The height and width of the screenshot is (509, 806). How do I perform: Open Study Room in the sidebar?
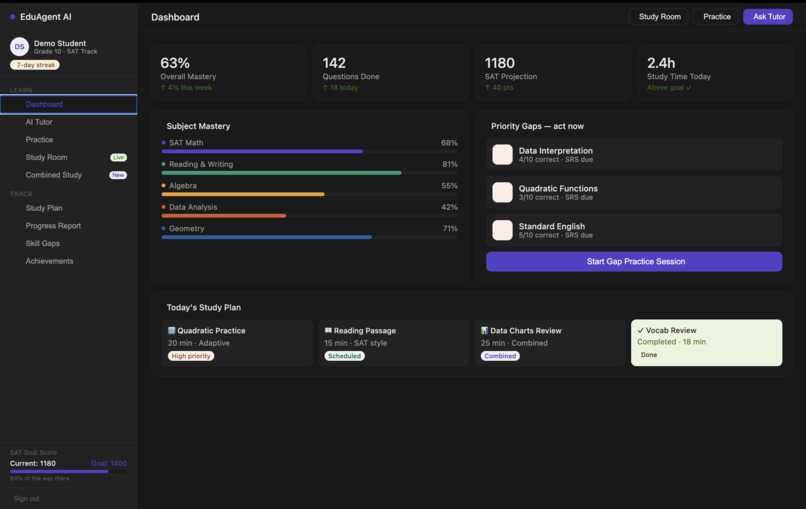coord(69,157)
